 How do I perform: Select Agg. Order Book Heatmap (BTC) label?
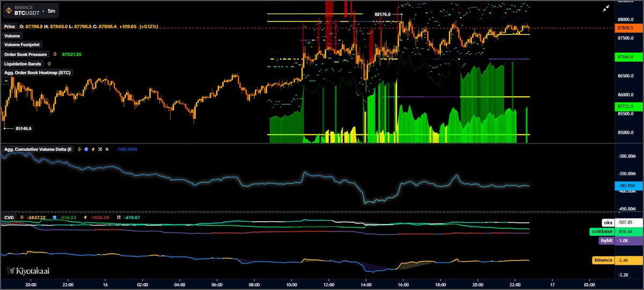(x=37, y=73)
